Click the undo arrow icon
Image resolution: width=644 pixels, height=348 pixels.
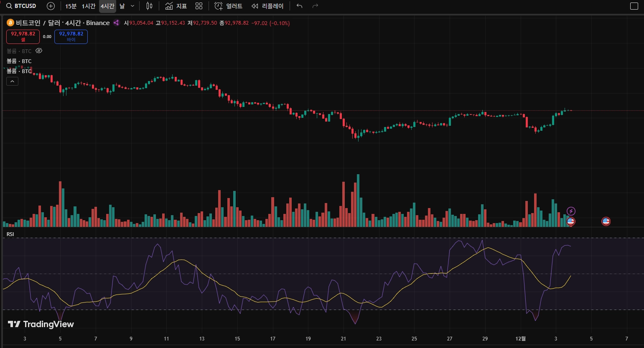pyautogui.click(x=299, y=6)
